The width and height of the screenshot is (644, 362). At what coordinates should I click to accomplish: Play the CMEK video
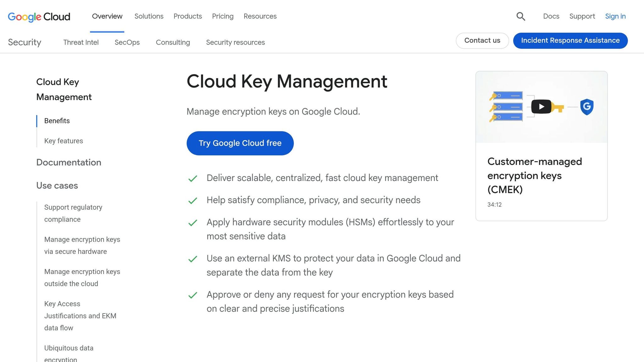(541, 107)
